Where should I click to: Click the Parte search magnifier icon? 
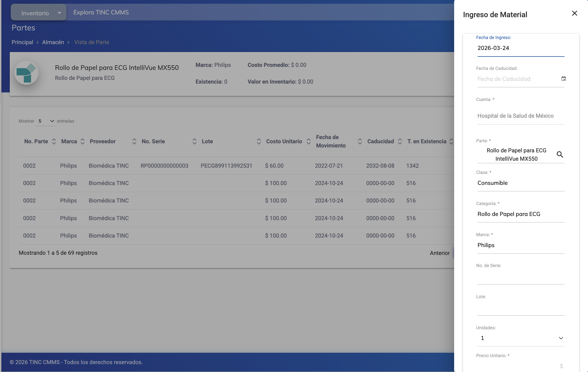pos(560,154)
